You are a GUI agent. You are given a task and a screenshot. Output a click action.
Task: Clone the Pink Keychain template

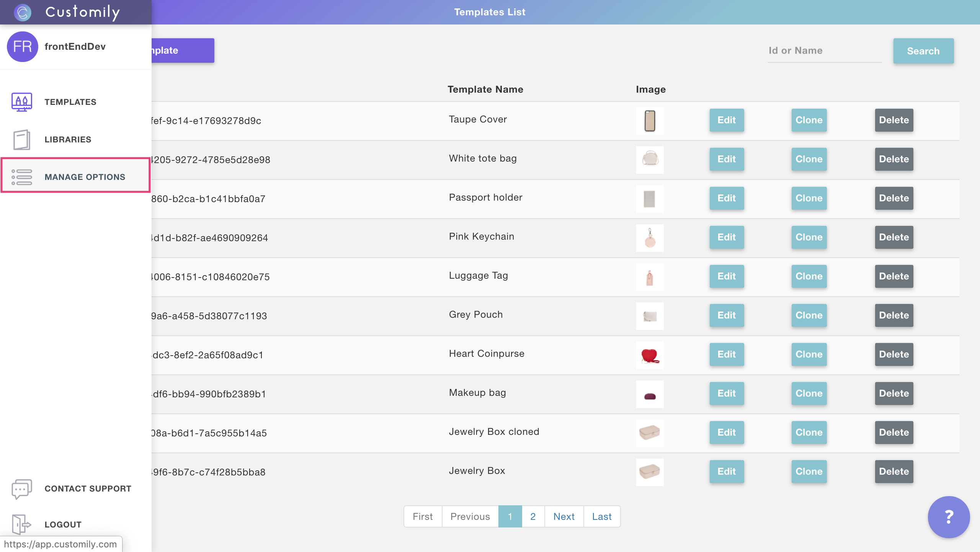(808, 237)
